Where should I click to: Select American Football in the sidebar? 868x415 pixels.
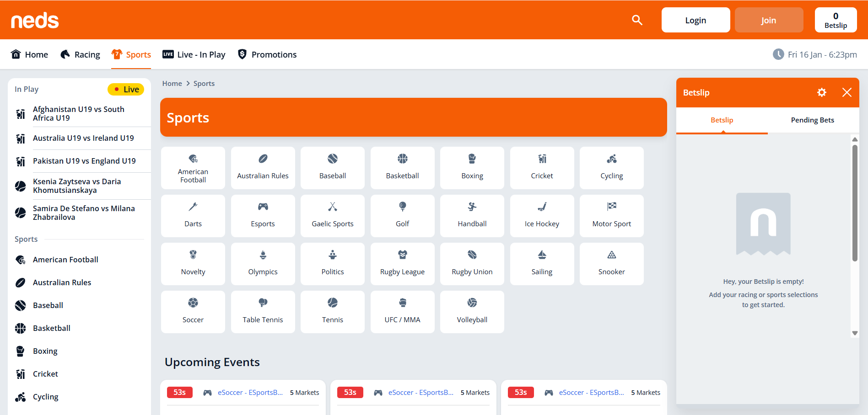[80, 260]
